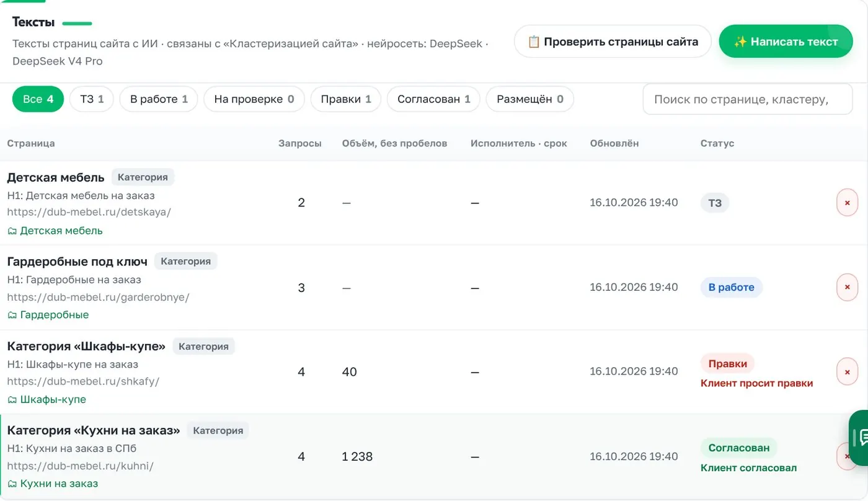Image resolution: width=868 pixels, height=501 pixels.
Task: Click the Клиент просит правки note
Action: point(757,383)
